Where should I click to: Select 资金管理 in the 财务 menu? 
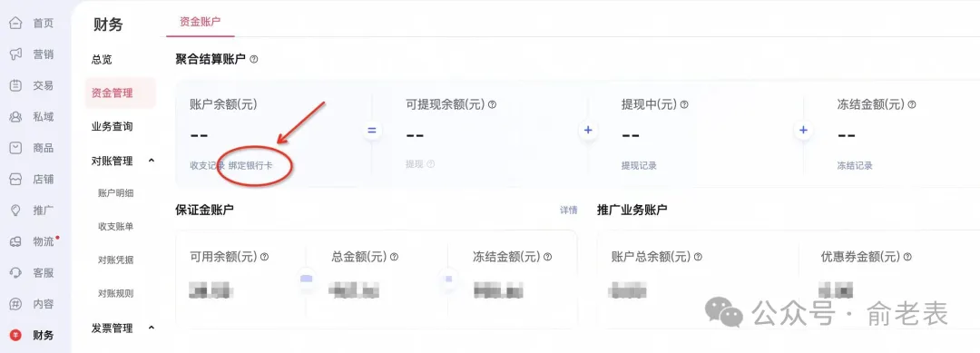(120, 93)
